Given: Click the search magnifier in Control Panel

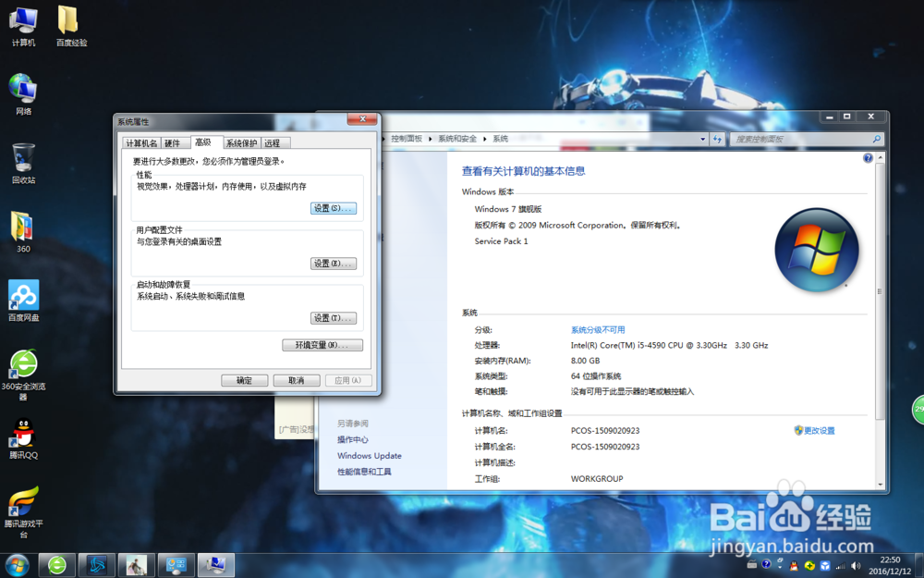Looking at the screenshot, I should point(876,140).
